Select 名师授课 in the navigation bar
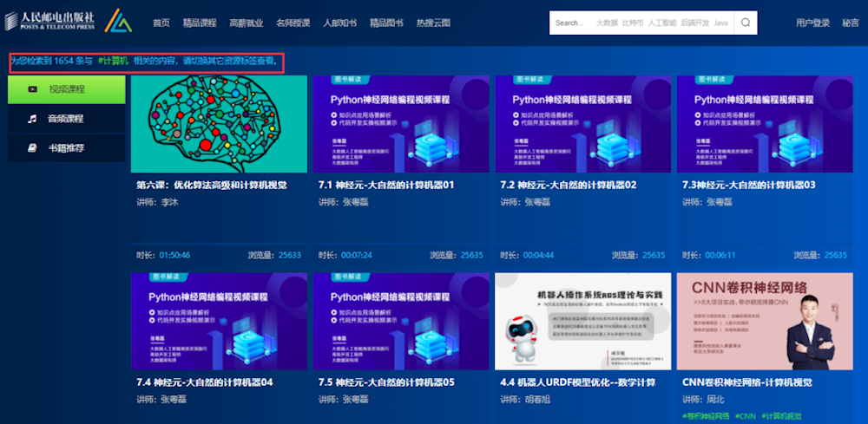 click(293, 23)
